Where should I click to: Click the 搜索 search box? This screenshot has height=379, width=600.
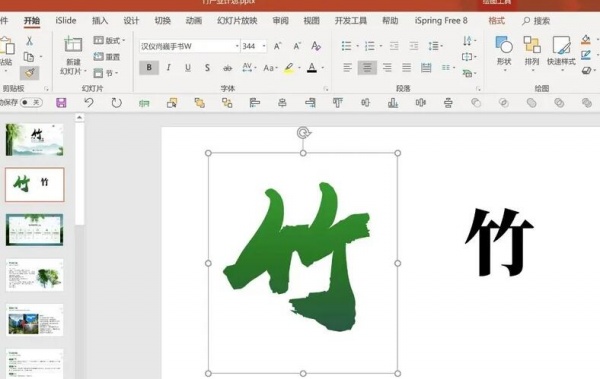click(536, 21)
